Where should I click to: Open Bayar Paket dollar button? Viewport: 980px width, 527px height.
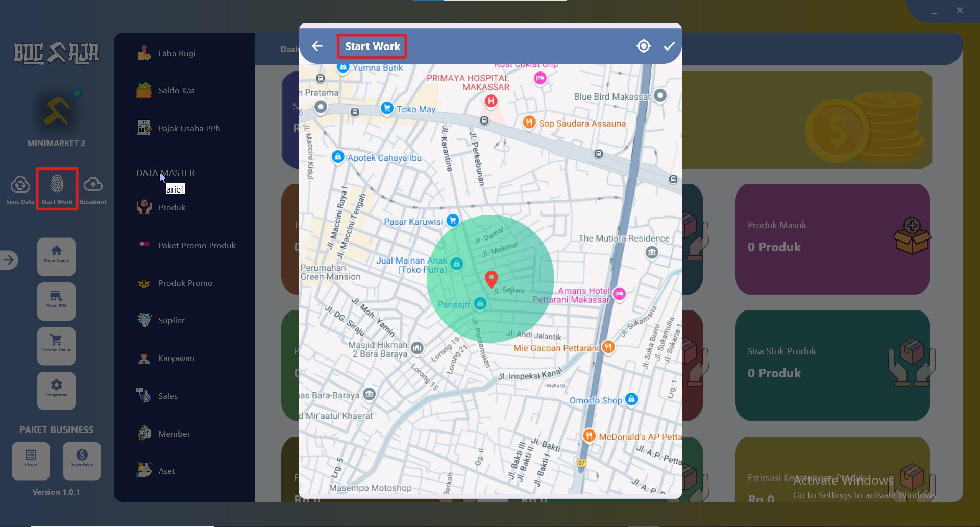[x=82, y=461]
